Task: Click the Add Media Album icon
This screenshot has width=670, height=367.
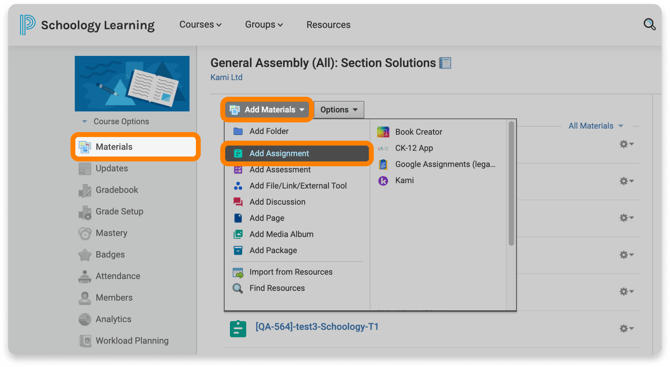Action: pyautogui.click(x=238, y=234)
